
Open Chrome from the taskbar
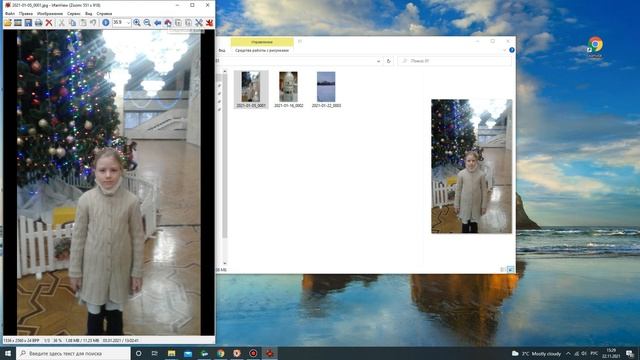click(220, 353)
